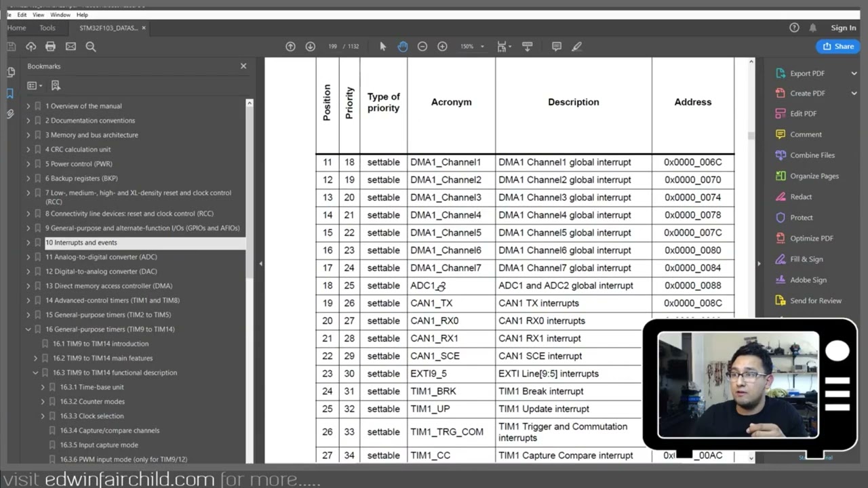Image resolution: width=868 pixels, height=488 pixels.
Task: Collapse bookmark 16 General-purpose timers TIM9 to TIM14
Action: coord(28,329)
